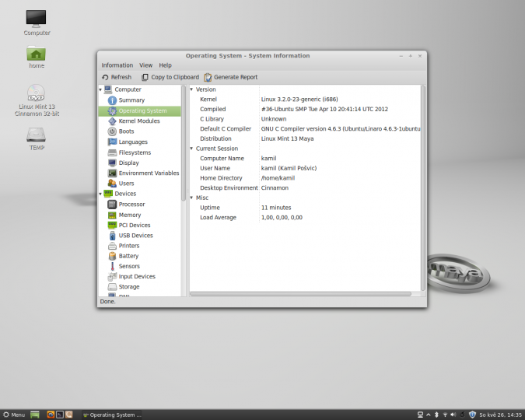This screenshot has width=525, height=420.
Task: Select C Library 'Unknown' value
Action: coord(274,119)
